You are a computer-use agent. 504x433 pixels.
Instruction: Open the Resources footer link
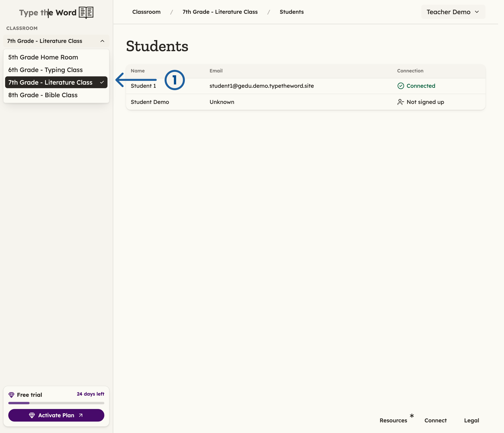(393, 420)
